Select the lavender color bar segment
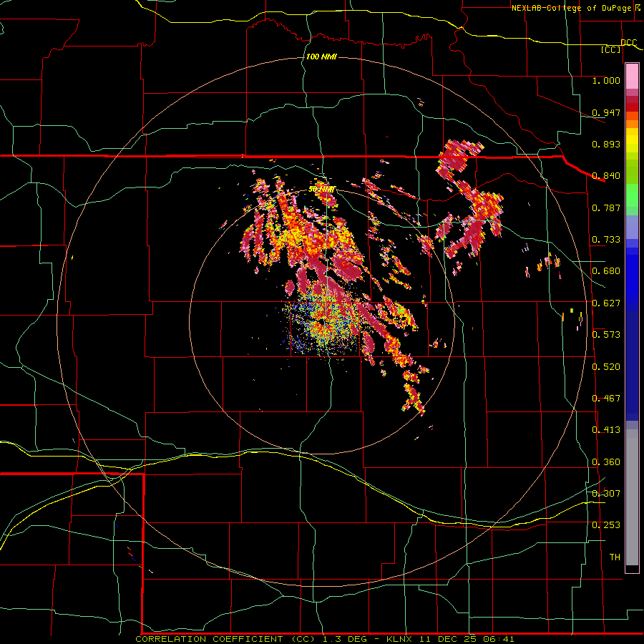Viewport: 644px width, 644px height. coord(632,227)
